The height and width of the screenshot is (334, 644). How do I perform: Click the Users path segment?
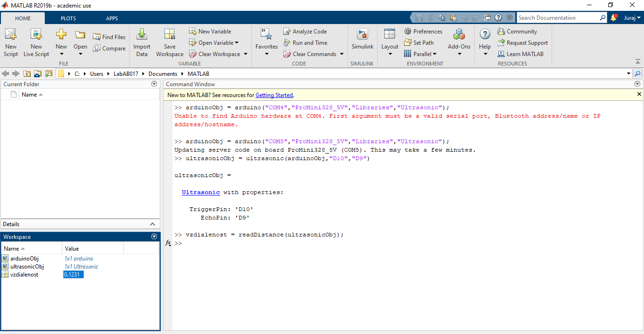(97, 74)
